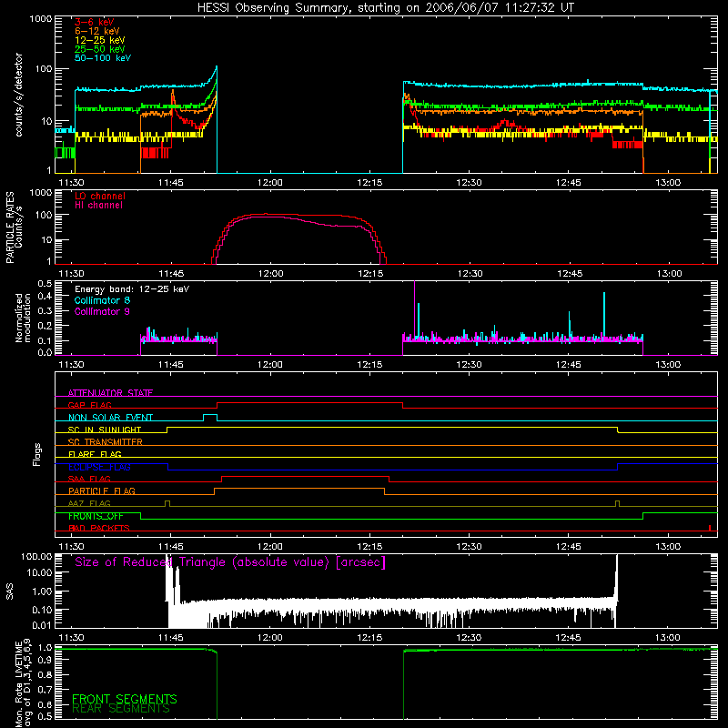Click the 12:30 tick under the modulation plot
Image resolution: width=728 pixels, height=728 pixels.
[470, 365]
